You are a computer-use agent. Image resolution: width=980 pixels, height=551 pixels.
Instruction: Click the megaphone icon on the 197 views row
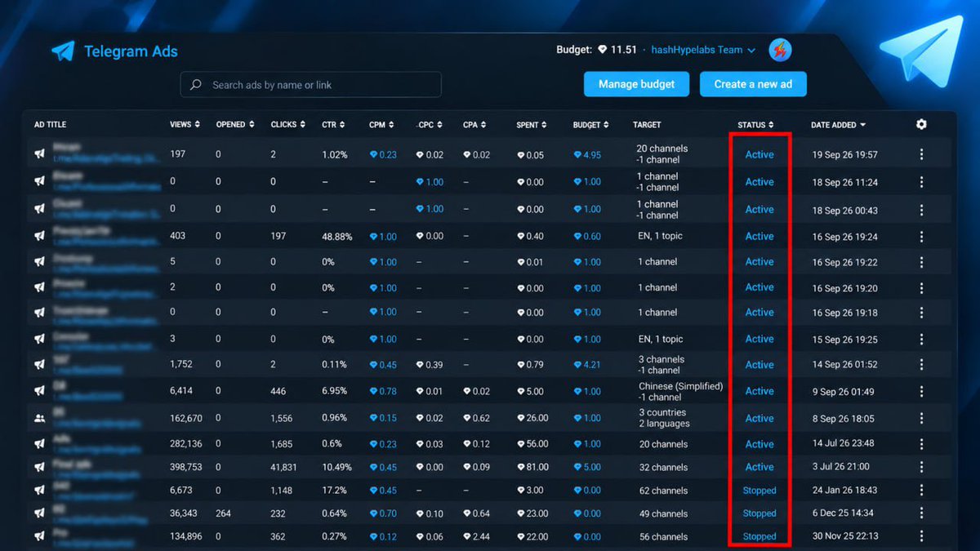(39, 153)
